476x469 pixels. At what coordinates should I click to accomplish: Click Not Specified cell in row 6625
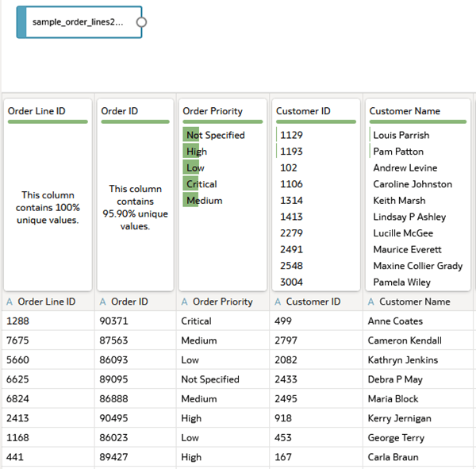pos(223,379)
